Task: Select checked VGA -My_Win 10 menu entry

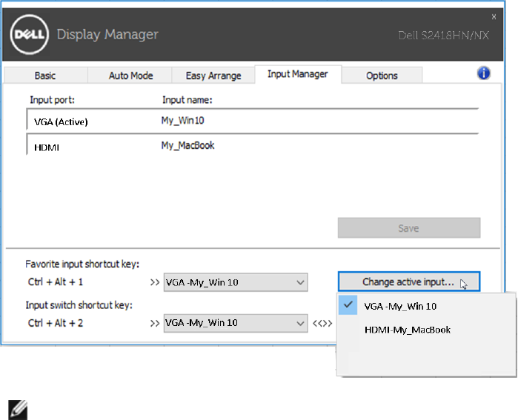Action: click(400, 305)
